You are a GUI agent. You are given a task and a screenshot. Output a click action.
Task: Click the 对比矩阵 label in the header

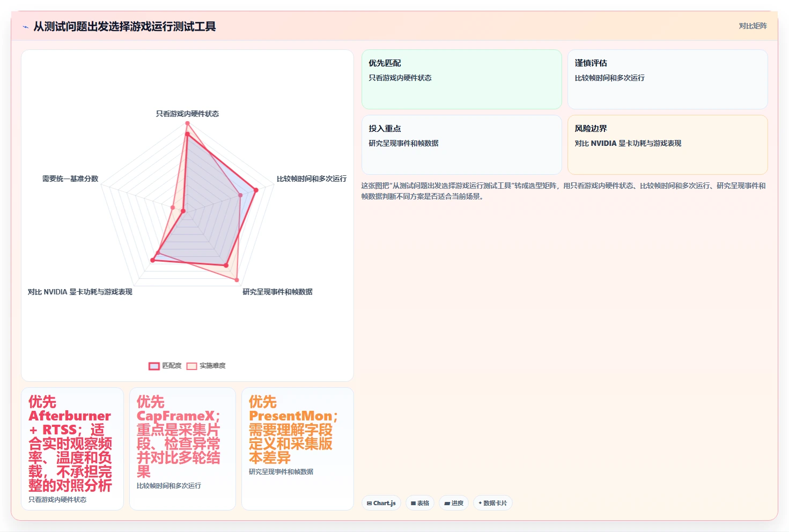point(753,26)
